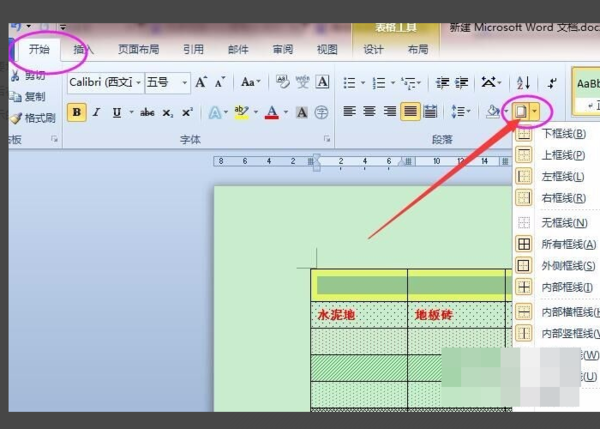Apply red font color

click(x=272, y=112)
